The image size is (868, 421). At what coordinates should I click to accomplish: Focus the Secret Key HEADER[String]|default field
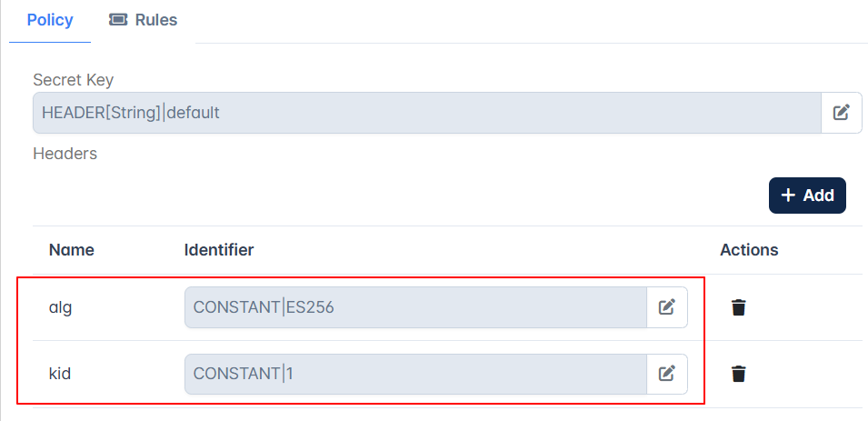pos(427,113)
